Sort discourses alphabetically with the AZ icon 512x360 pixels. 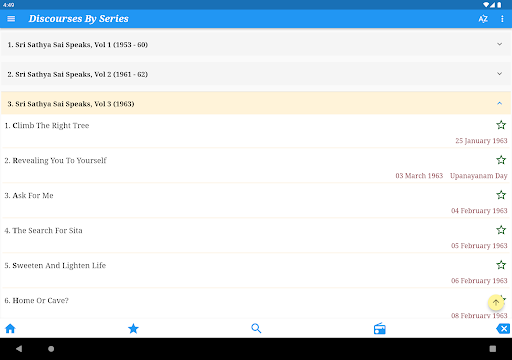(x=483, y=19)
